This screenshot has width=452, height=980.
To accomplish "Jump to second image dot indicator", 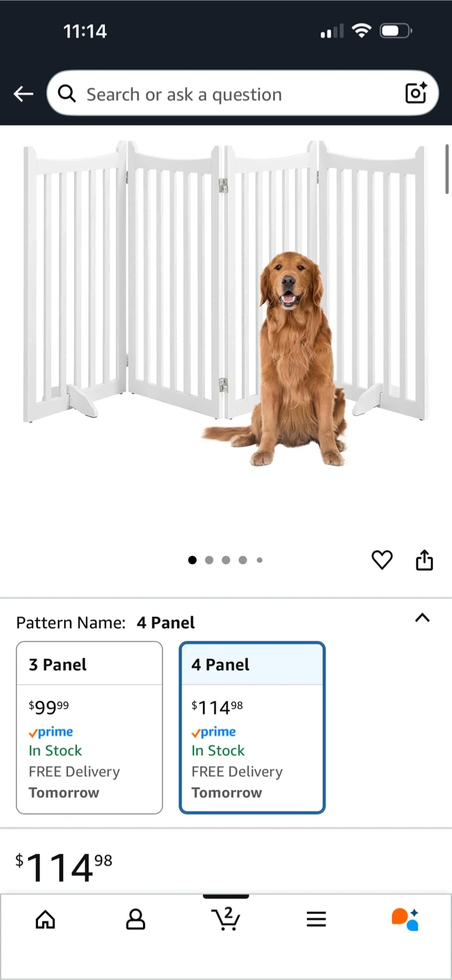I will 209,560.
